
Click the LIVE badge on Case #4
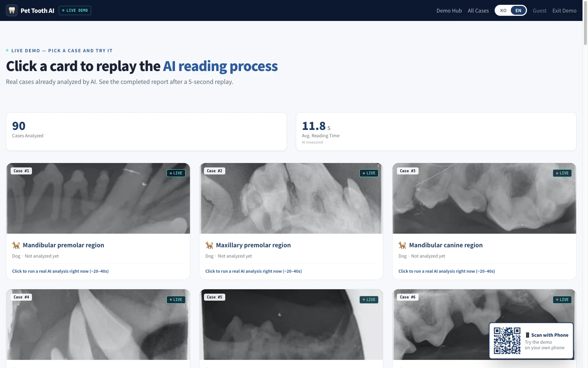click(x=176, y=300)
